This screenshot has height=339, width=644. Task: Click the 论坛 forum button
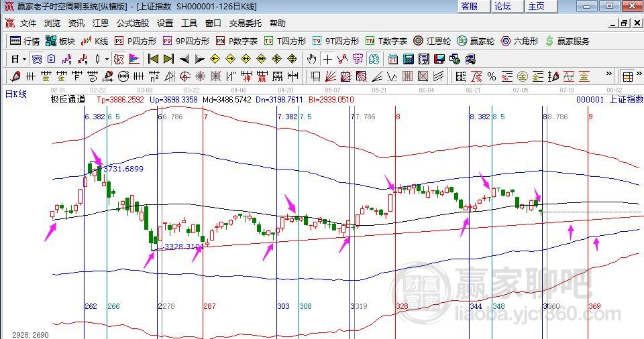507,6
